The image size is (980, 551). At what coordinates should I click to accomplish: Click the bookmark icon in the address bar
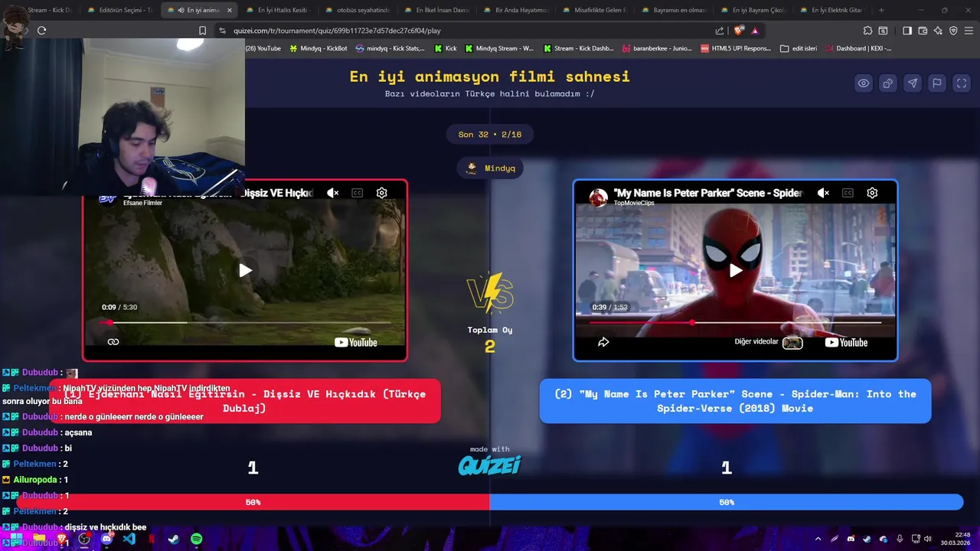pos(202,31)
